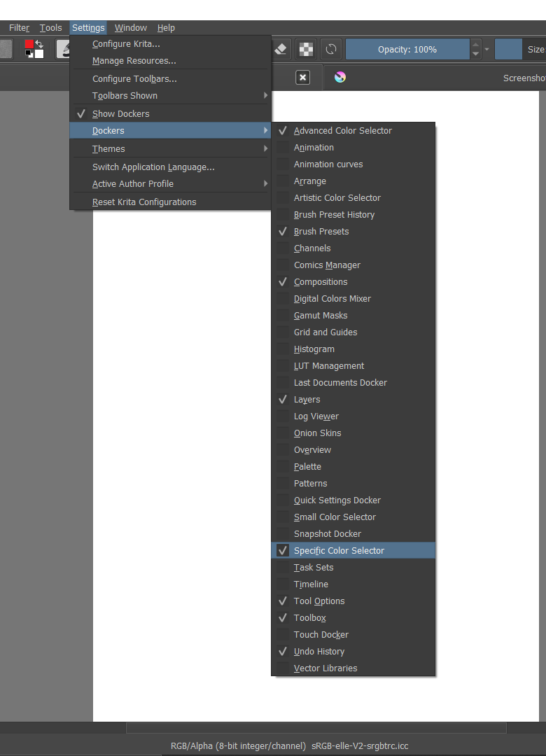Enable the Task Sets docker
546x756 pixels.
pos(353,568)
